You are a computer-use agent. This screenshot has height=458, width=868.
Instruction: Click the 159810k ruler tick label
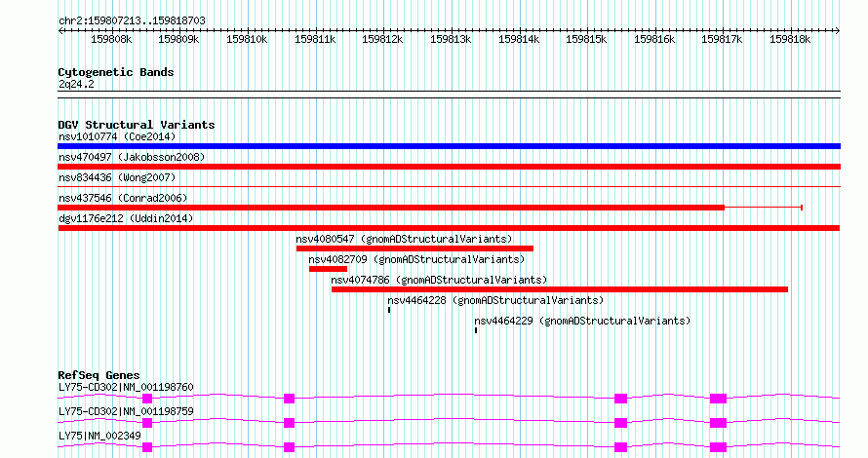click(247, 40)
